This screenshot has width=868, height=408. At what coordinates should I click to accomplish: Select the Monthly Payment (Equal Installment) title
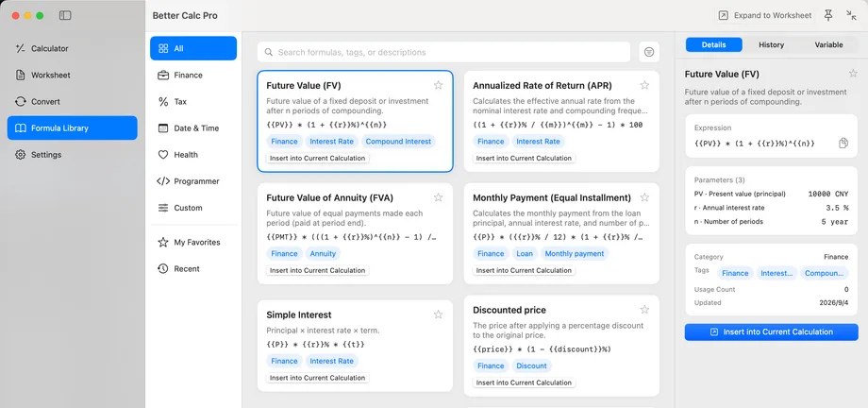point(552,198)
